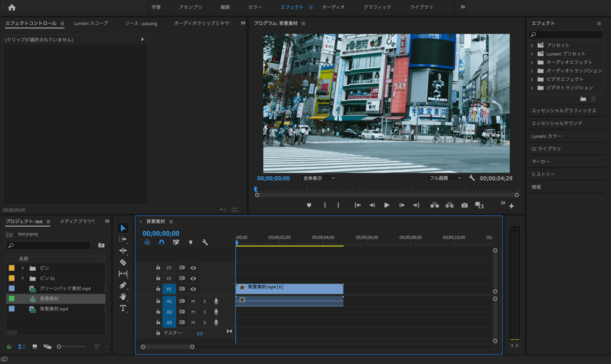Open the エッセンシャルグラフィックス panel

[x=563, y=111]
